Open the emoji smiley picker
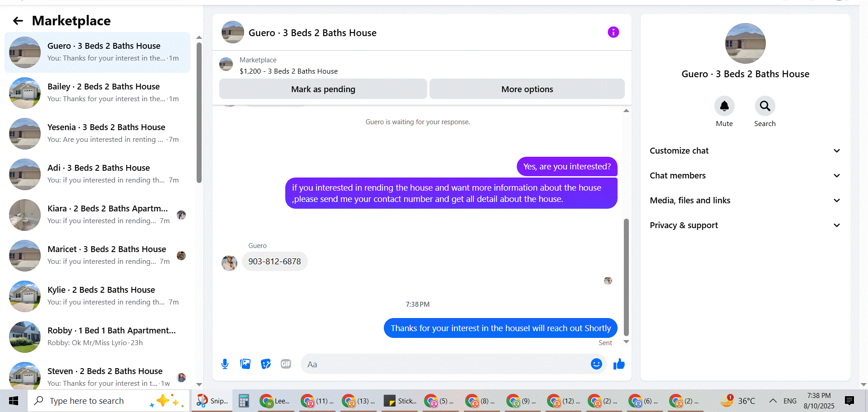The height and width of the screenshot is (412, 868). tap(596, 364)
